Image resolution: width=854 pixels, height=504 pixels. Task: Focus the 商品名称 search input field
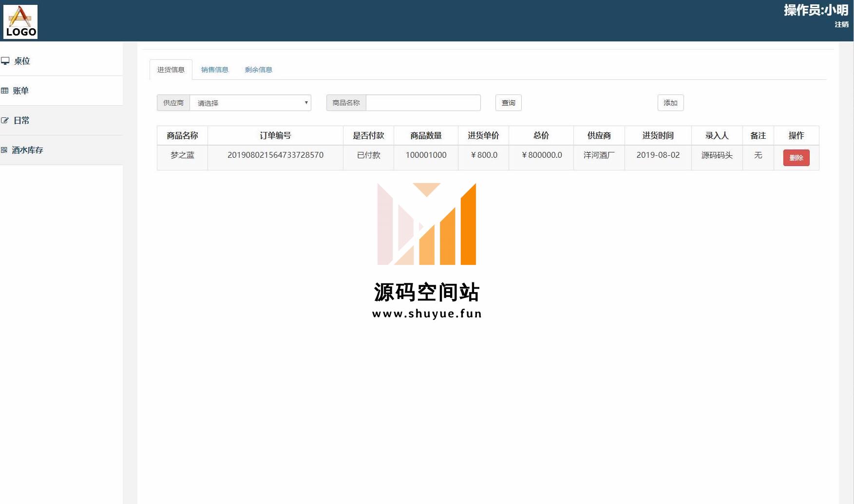point(423,103)
